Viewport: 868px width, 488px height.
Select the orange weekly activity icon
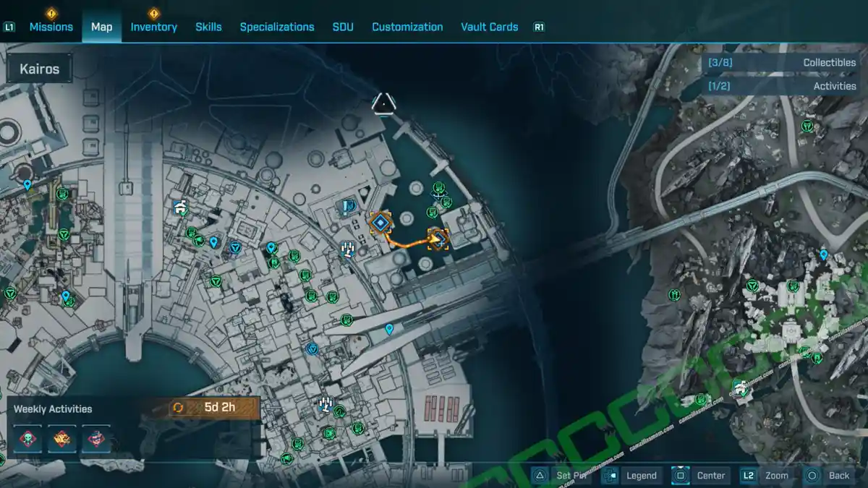[62, 439]
